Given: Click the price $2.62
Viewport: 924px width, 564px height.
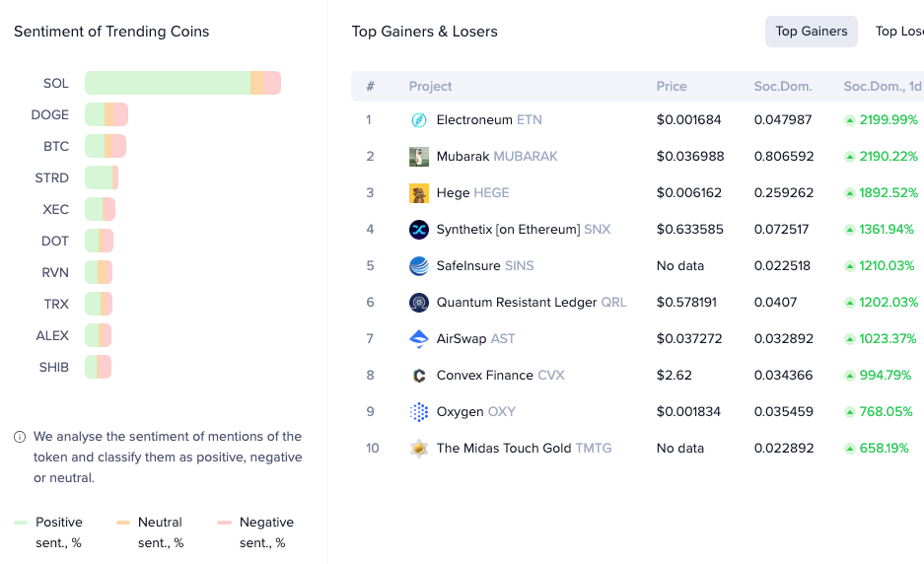Looking at the screenshot, I should pos(675,376).
